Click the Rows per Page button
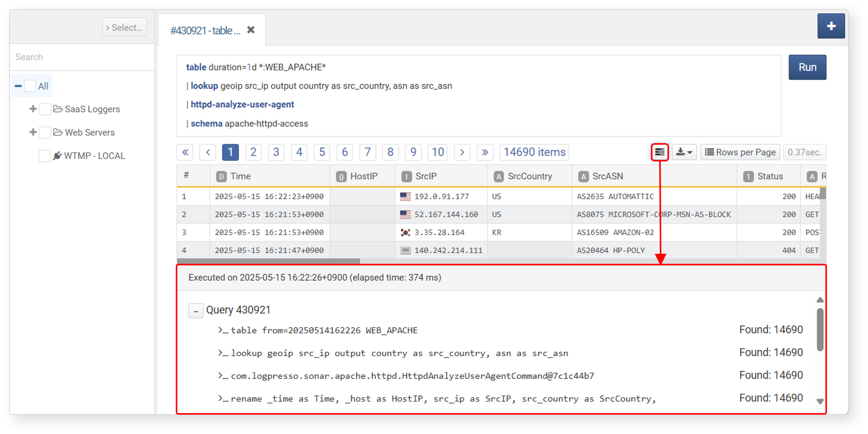 pos(740,152)
